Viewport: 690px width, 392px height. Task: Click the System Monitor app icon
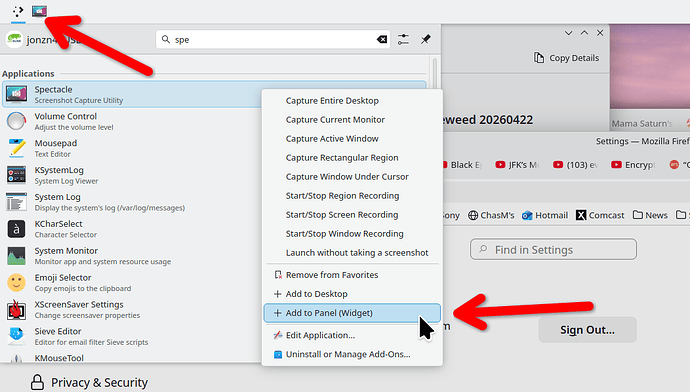pyautogui.click(x=16, y=256)
